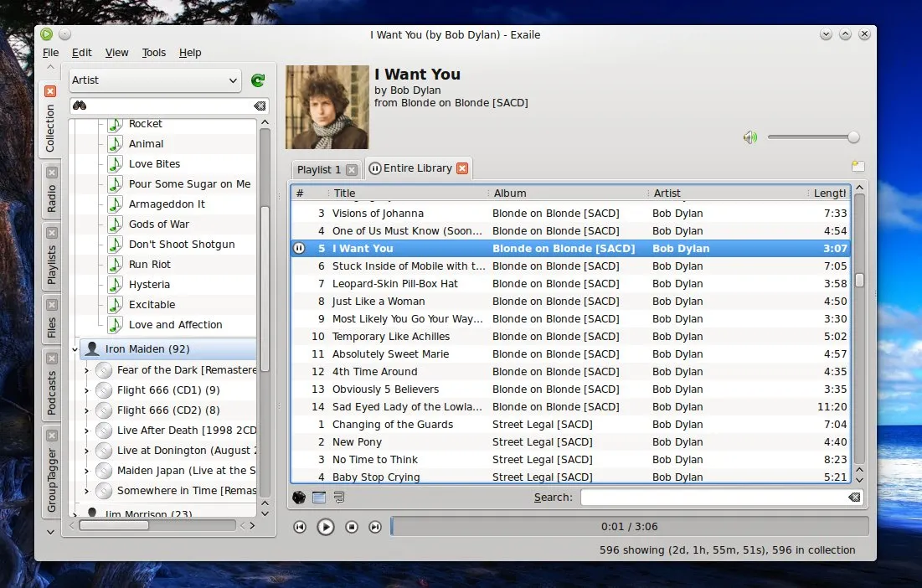Click the green speaker volume icon
This screenshot has width=922, height=588.
click(x=749, y=137)
